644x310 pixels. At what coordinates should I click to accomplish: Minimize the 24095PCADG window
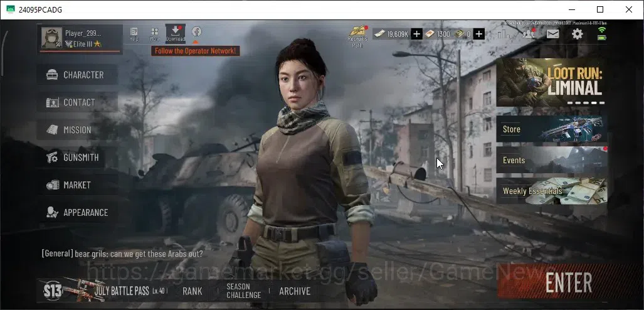[x=571, y=9]
